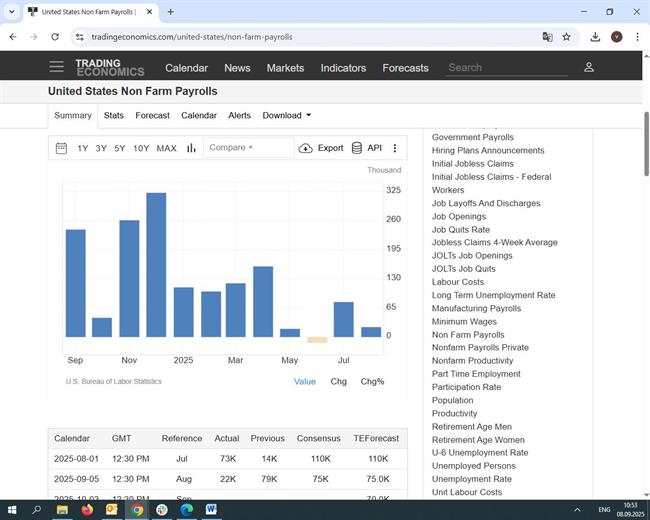Open the user account icon

589,67
